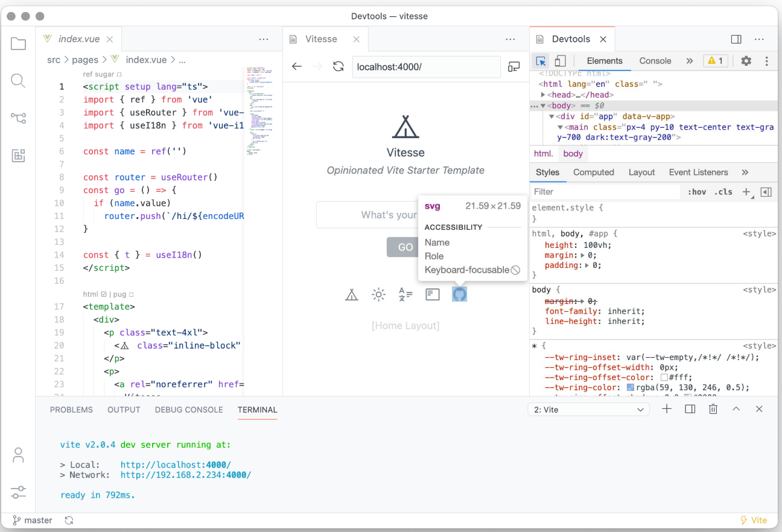Screen dimensions: 782x532
Task: Toggle dark mode with the sun icon
Action: pos(378,294)
